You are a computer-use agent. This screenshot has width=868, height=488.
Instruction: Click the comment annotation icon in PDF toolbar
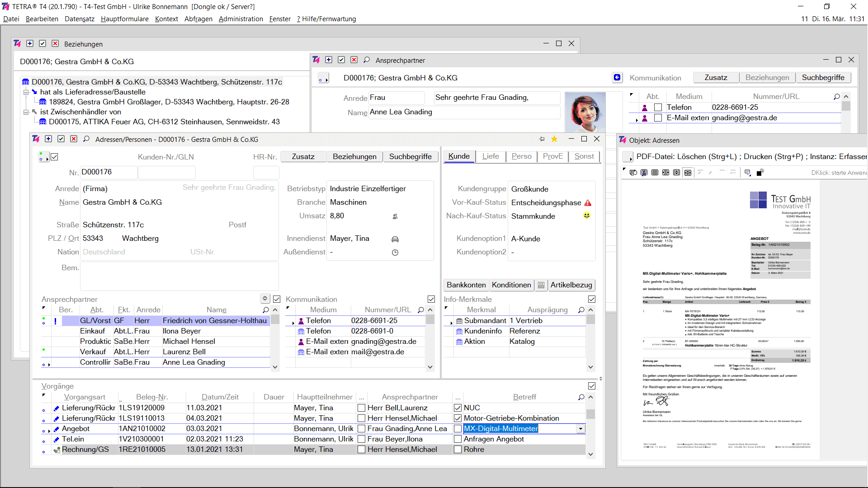point(748,173)
